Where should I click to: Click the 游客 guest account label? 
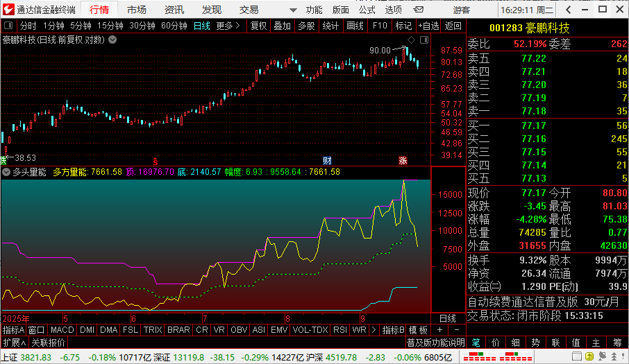461,10
